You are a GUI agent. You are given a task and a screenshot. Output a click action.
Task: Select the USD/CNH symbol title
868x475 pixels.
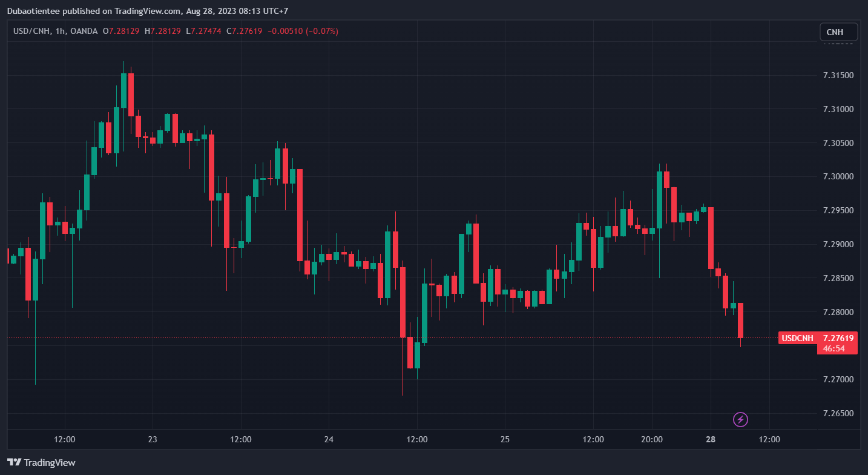[x=32, y=31]
